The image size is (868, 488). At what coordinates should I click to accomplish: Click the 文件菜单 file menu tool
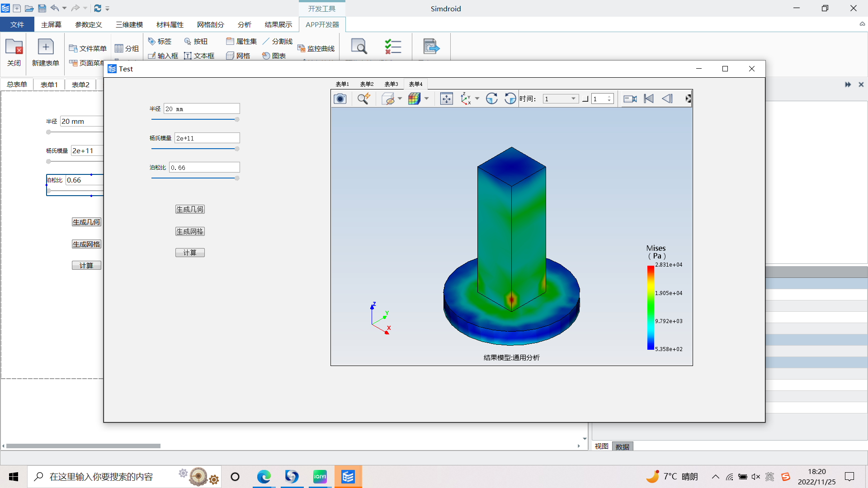(x=88, y=48)
